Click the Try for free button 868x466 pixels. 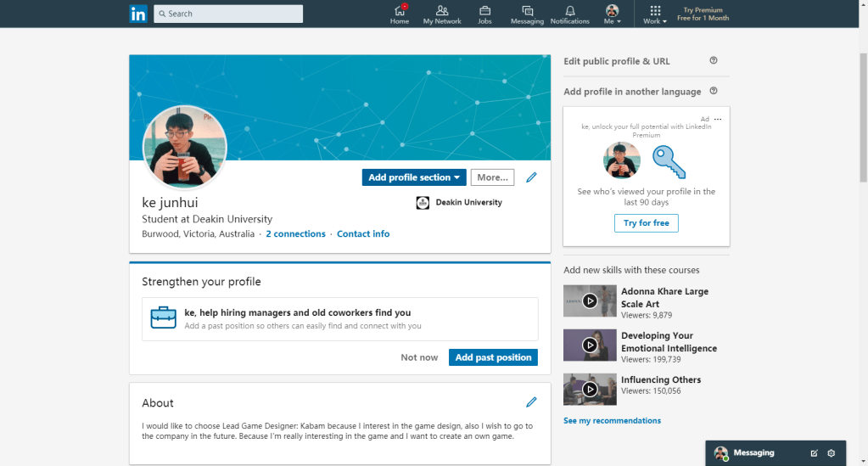(x=646, y=223)
